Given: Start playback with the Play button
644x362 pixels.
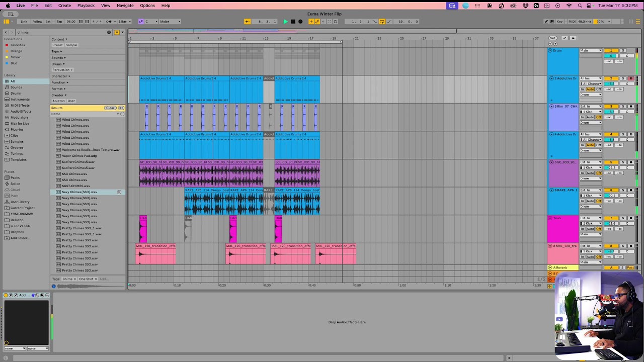Looking at the screenshot, I should pos(285,22).
